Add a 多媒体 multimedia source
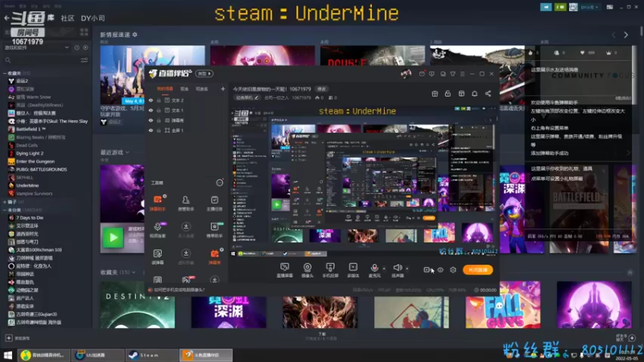Viewport: 644px width, 362px height. (x=353, y=270)
